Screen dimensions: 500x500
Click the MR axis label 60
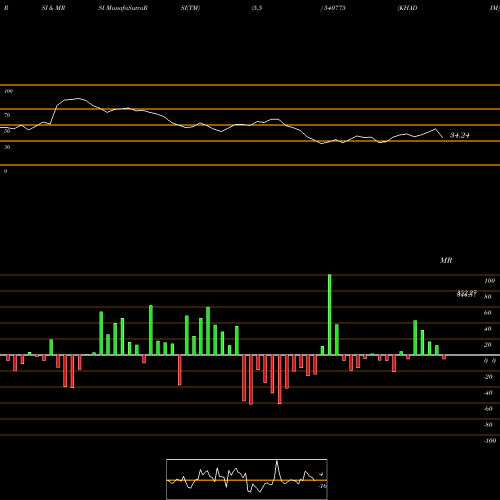click(488, 313)
